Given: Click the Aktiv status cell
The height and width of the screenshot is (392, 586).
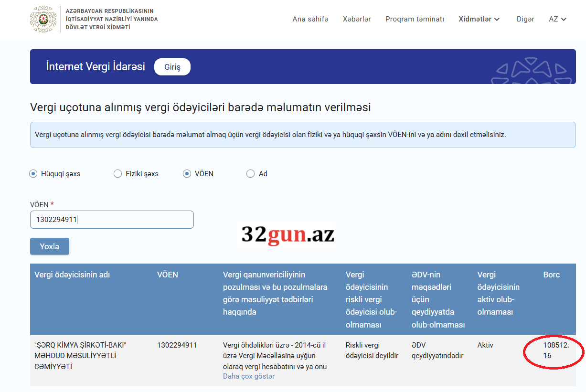Looking at the screenshot, I should click(485, 345).
